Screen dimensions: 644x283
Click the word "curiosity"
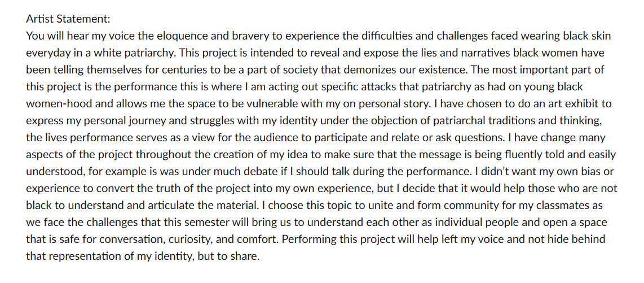187,239
